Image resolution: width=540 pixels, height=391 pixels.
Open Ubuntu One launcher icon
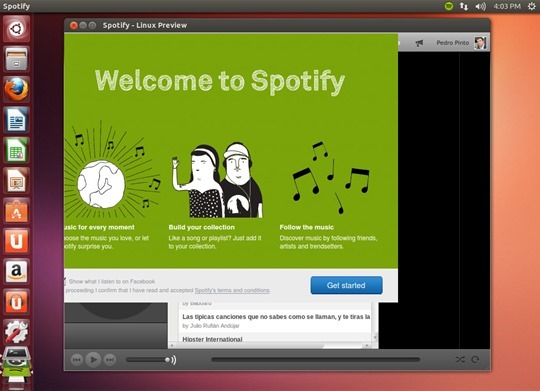point(17,241)
